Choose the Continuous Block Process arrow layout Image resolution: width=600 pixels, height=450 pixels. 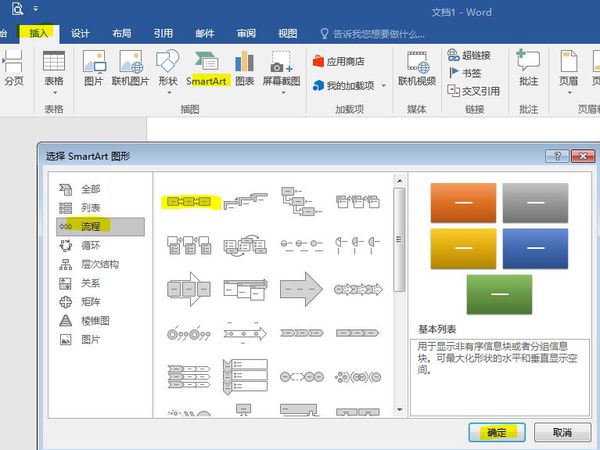[x=189, y=289]
